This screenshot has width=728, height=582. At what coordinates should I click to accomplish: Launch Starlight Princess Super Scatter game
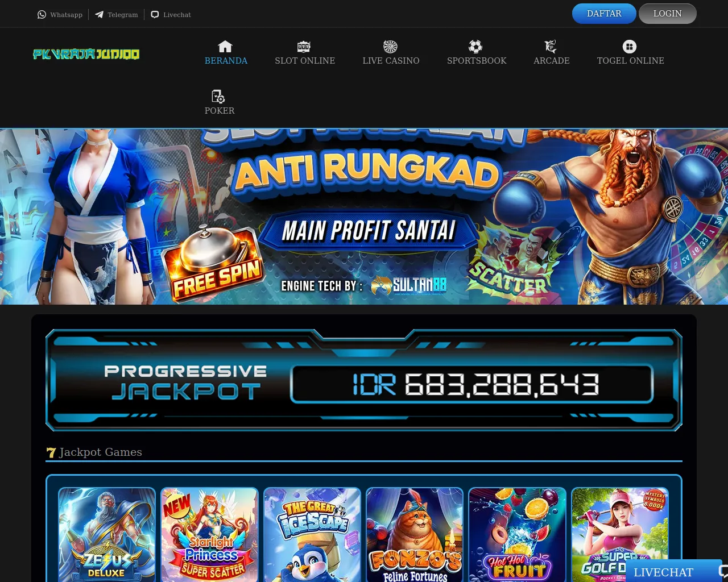click(209, 534)
